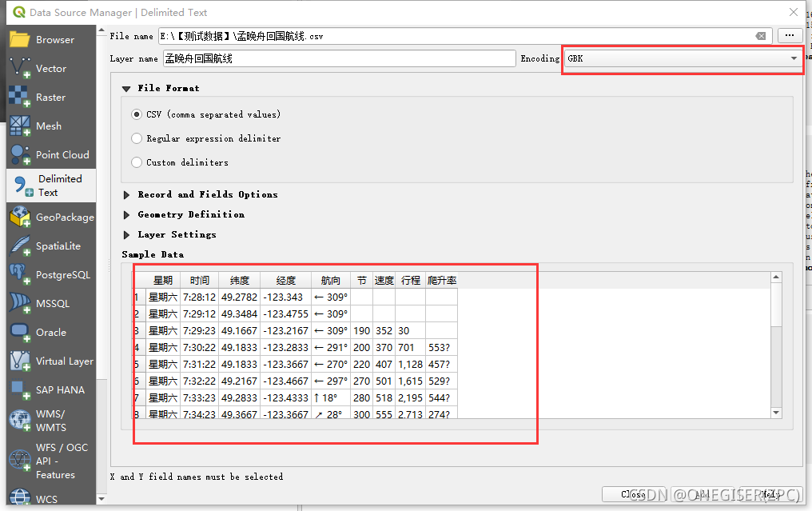The width and height of the screenshot is (812, 511).
Task: Select the PostgreSQL elephant icon
Action: click(20, 274)
